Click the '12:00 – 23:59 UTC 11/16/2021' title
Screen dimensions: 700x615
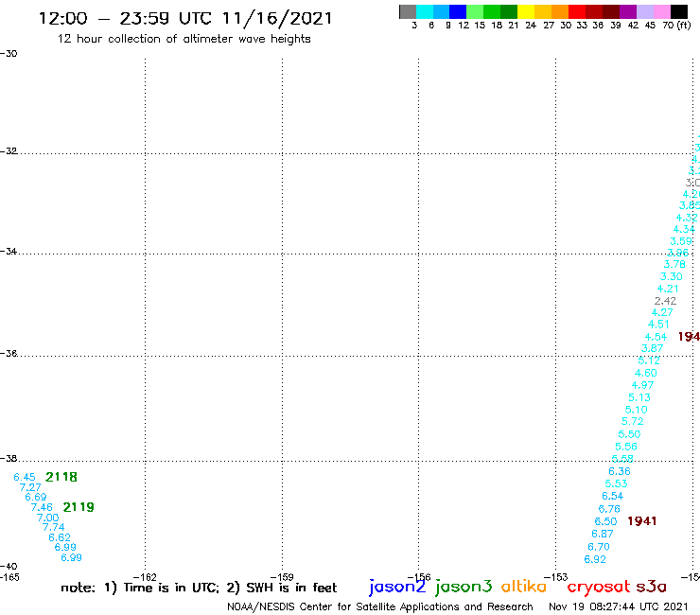click(x=185, y=19)
